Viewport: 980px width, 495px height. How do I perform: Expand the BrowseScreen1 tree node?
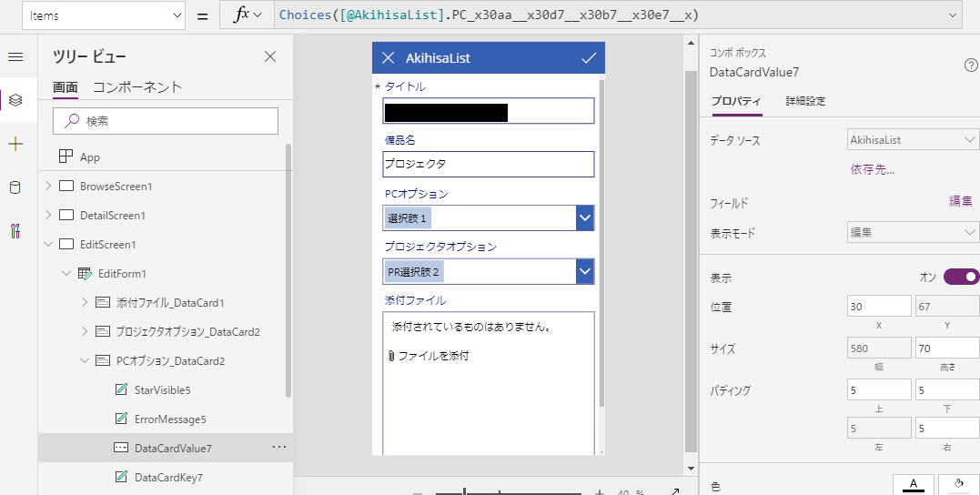coord(49,186)
